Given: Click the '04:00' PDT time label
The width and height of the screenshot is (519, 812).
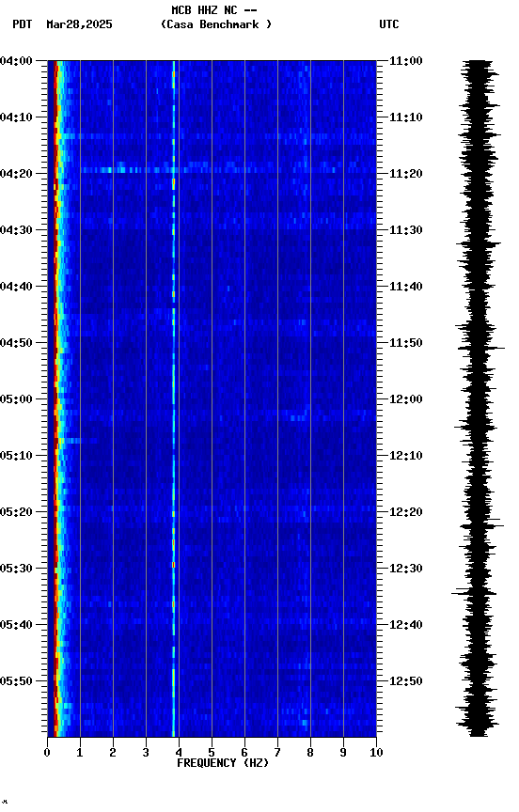Looking at the screenshot, I should point(16,60).
